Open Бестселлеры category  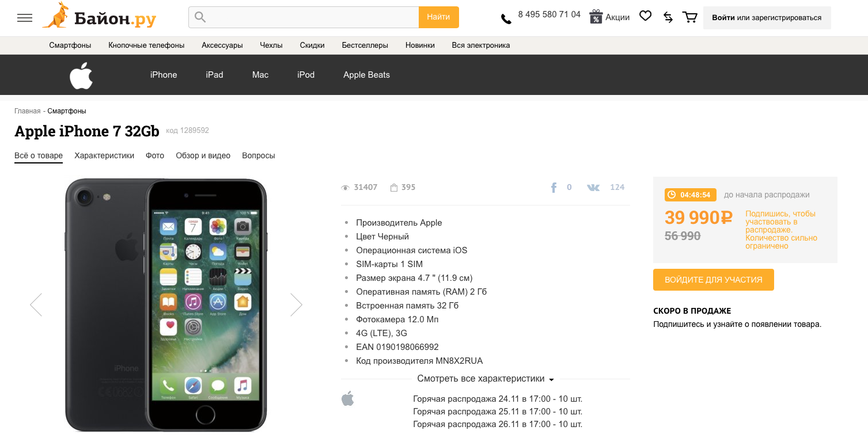pos(365,45)
